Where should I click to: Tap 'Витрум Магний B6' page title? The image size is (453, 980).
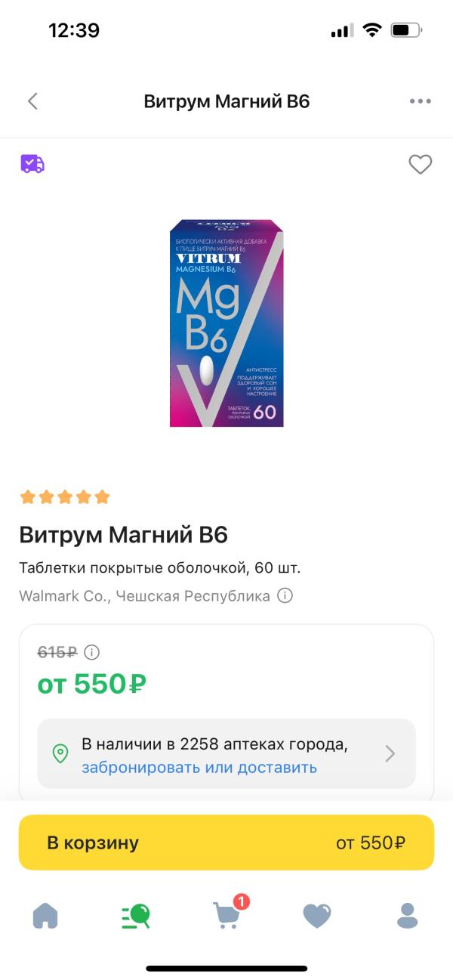(x=226, y=101)
